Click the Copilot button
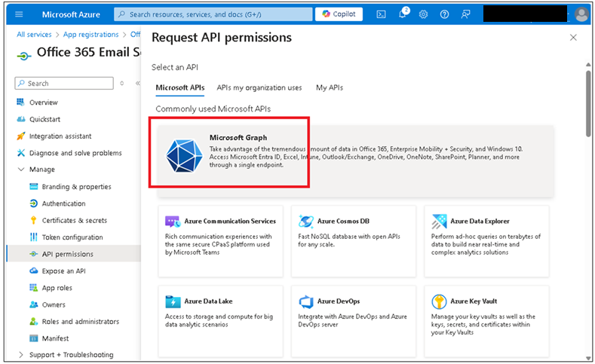Viewport: 595px width, 364px height. tap(339, 14)
